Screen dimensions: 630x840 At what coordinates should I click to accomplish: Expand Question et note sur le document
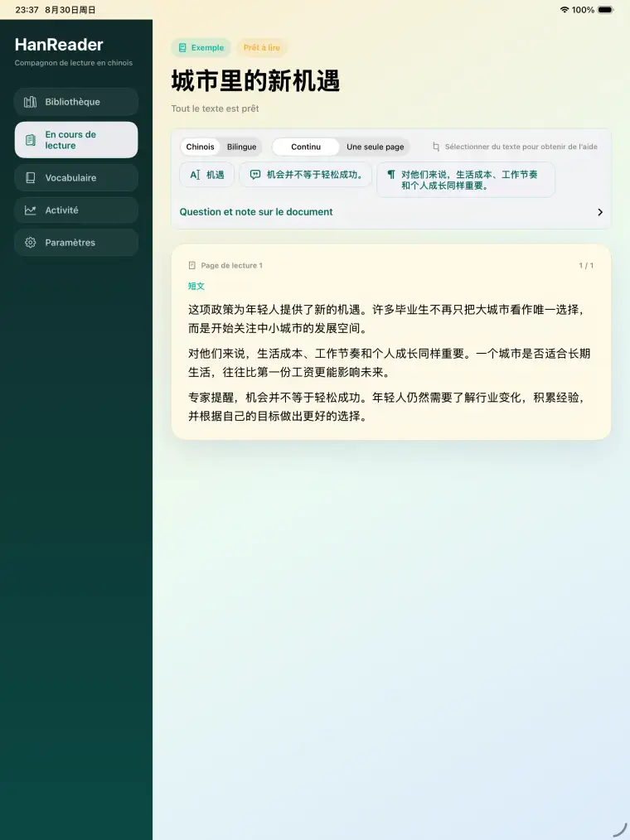tap(391, 212)
